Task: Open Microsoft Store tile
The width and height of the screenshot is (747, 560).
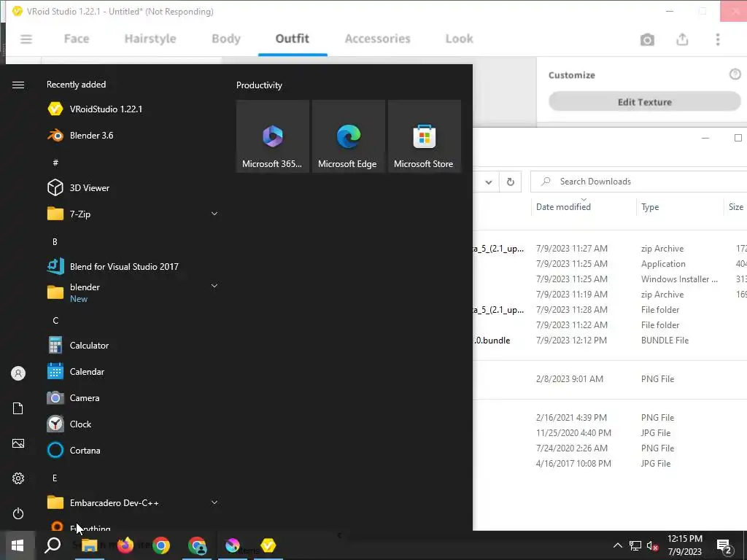Action: coord(425,136)
